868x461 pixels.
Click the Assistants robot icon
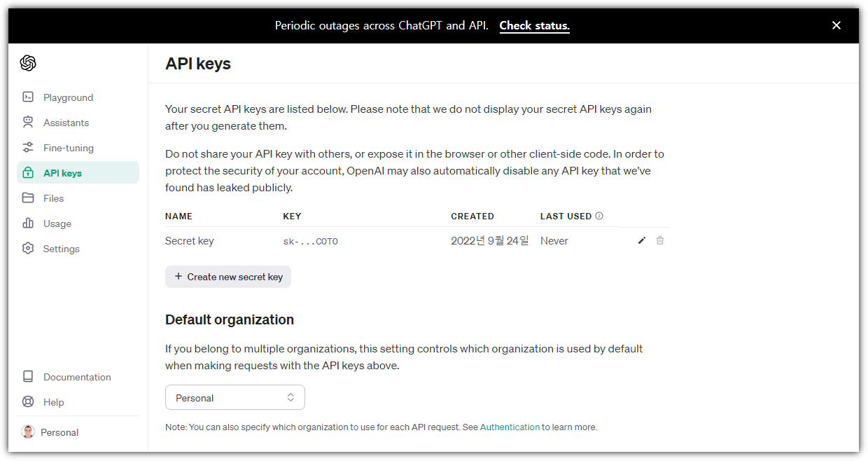point(28,123)
